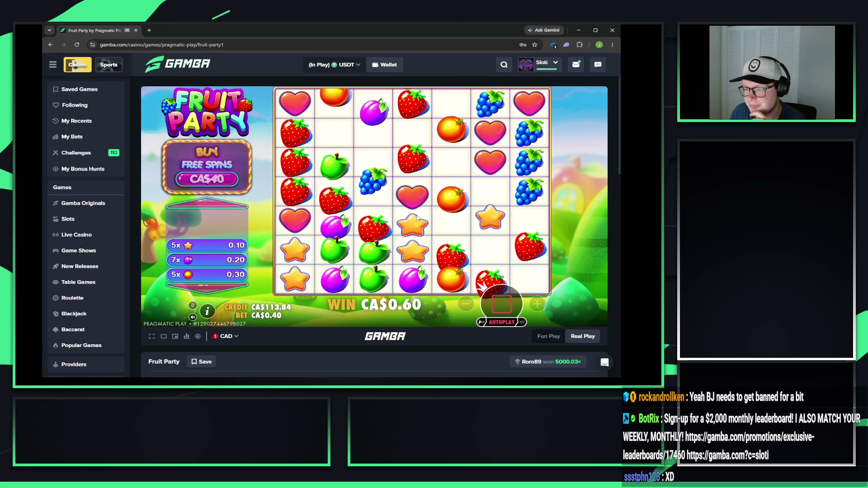Screen dimensions: 868x488
Task: Go to Game Shows category
Action: [x=86, y=251]
